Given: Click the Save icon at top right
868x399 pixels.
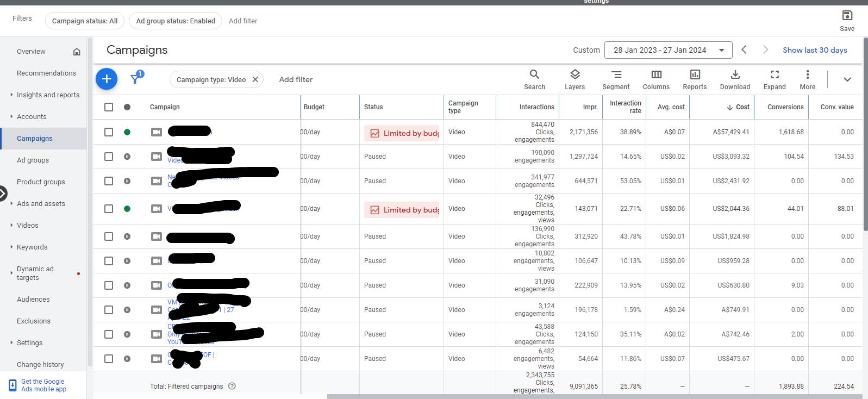Looking at the screenshot, I should pyautogui.click(x=847, y=20).
